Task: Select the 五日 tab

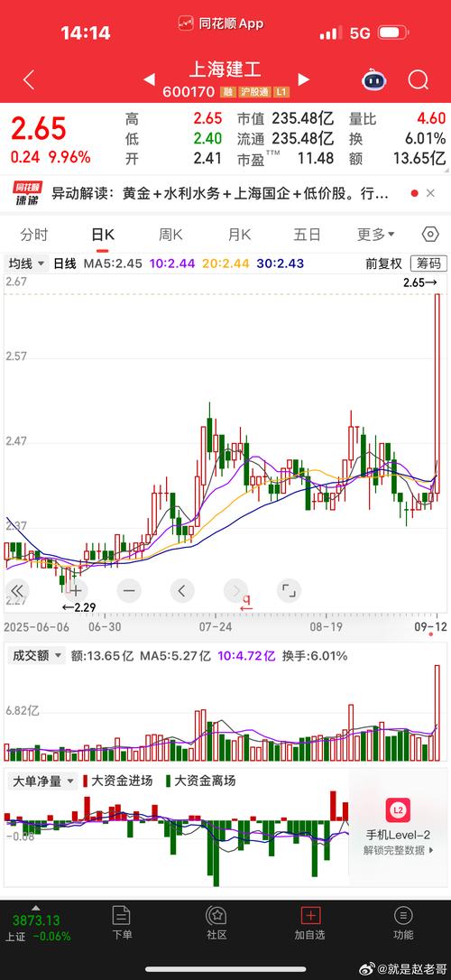Action: click(307, 235)
